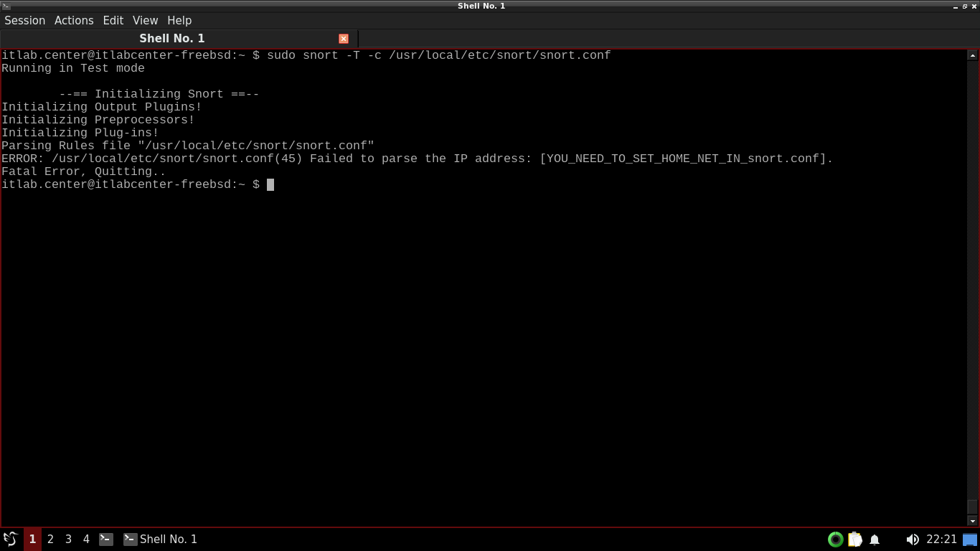This screenshot has width=980, height=551.
Task: Click the scrollbar up arrow
Action: pos(973,55)
